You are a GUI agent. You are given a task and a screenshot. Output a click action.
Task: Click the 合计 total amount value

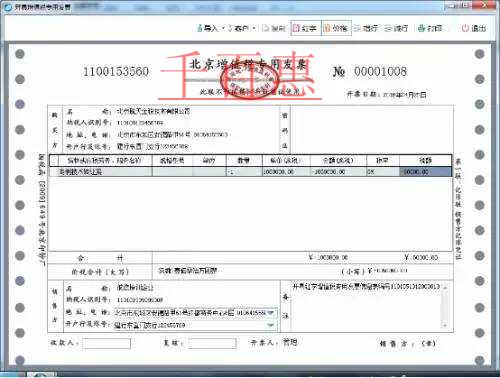pos(328,257)
